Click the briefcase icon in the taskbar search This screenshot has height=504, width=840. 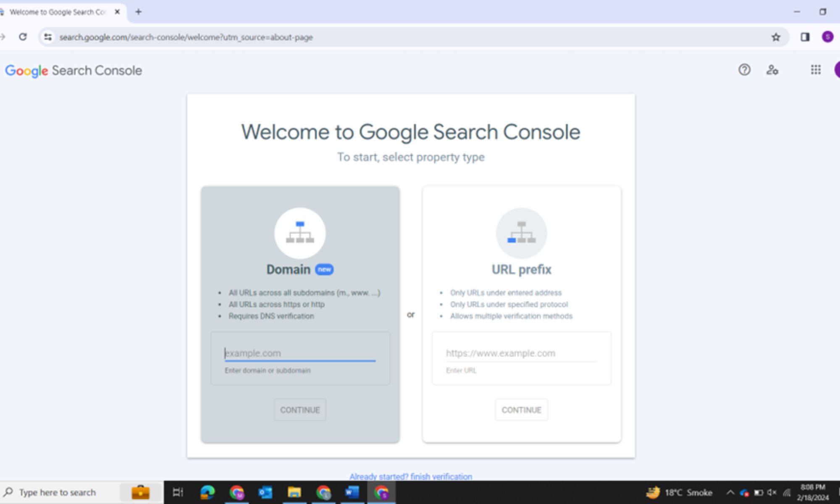coord(140,492)
